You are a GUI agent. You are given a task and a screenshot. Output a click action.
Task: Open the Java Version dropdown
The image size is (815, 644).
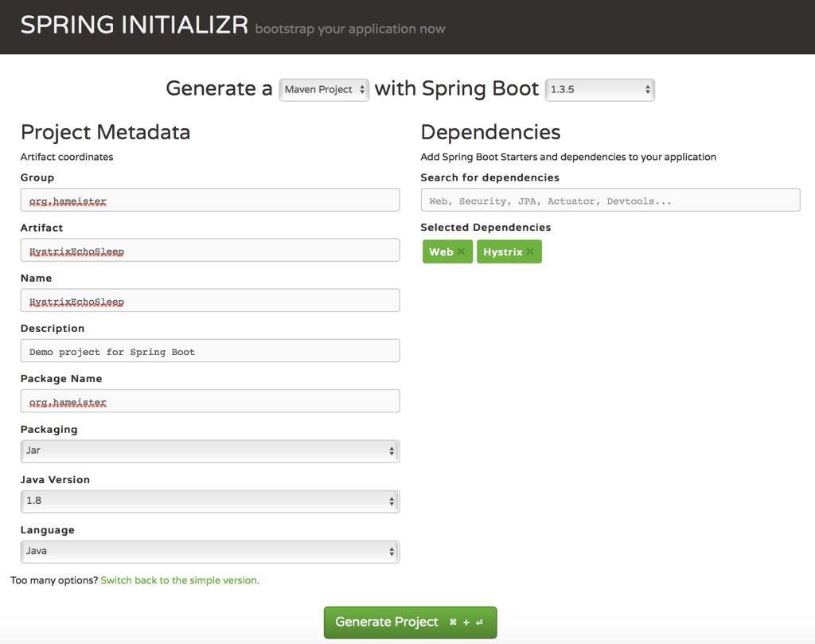(x=210, y=501)
